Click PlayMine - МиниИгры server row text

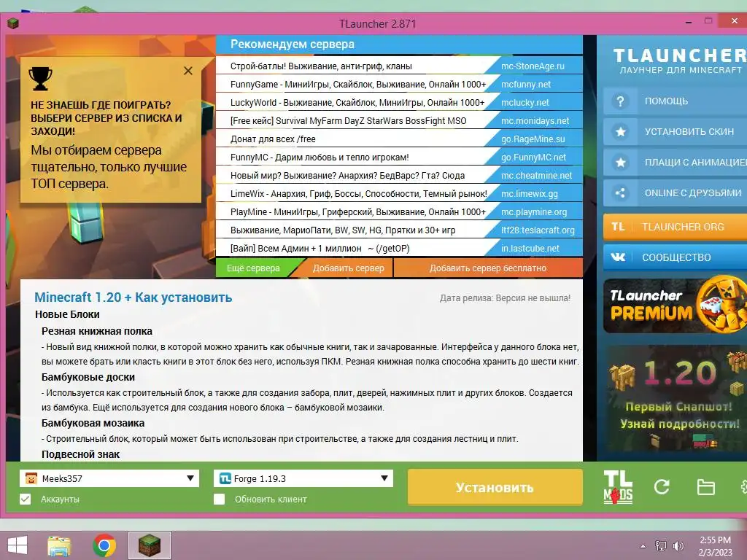pyautogui.click(x=358, y=212)
